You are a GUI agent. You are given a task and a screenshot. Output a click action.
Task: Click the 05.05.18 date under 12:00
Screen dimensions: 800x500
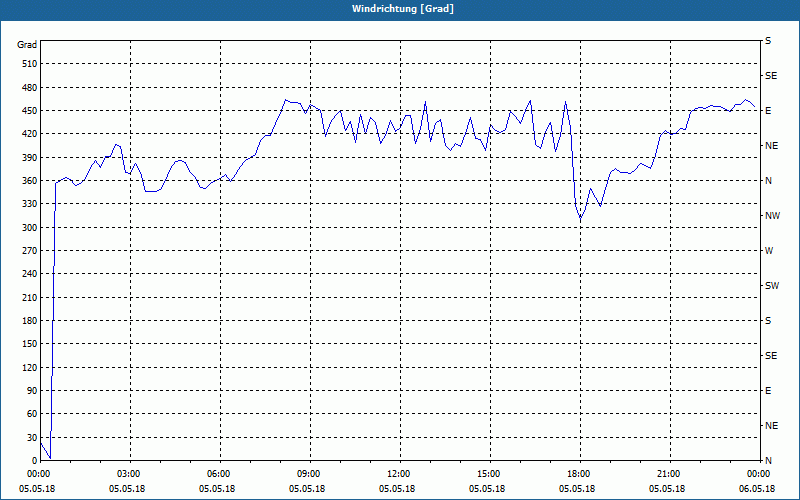[x=396, y=489]
